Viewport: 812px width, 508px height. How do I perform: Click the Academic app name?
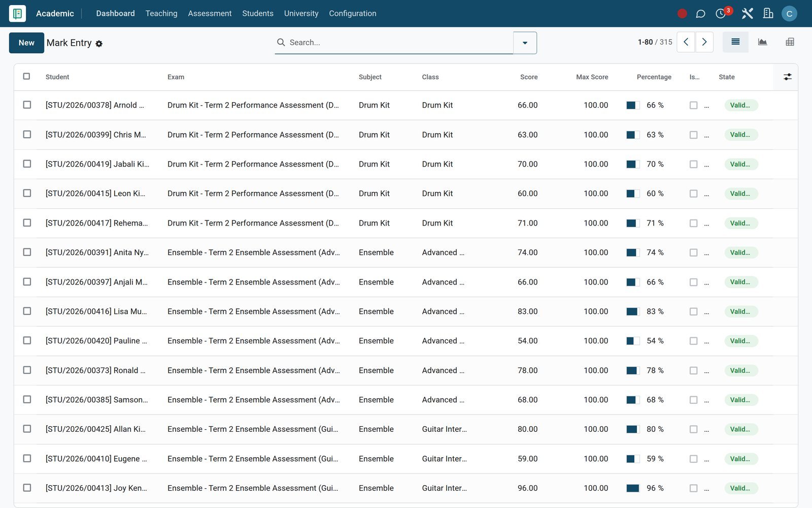coord(55,14)
